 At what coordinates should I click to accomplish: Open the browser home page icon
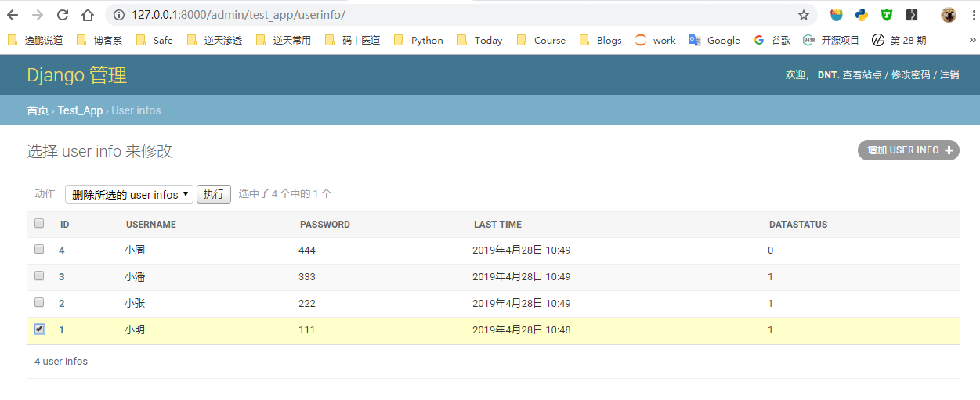pyautogui.click(x=88, y=15)
